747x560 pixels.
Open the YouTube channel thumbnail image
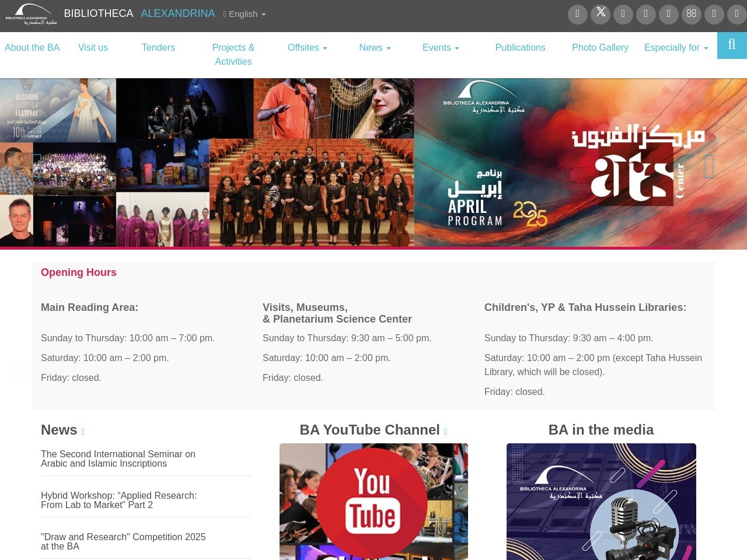[373, 502]
